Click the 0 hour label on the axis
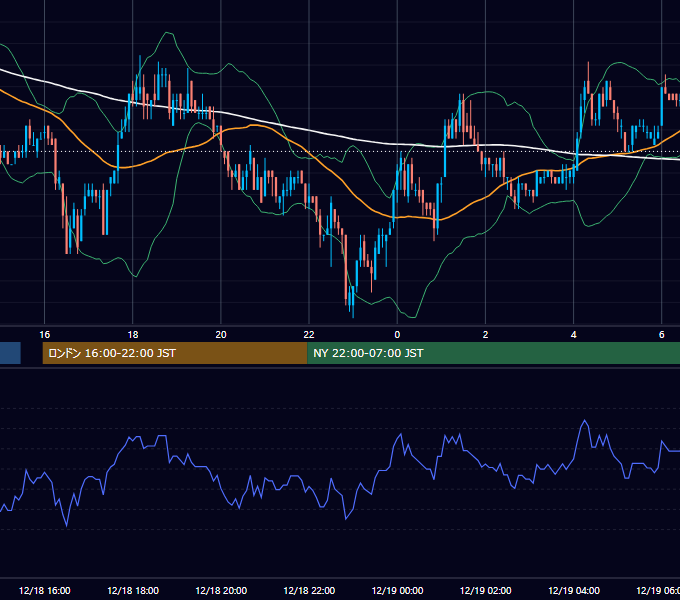This screenshot has width=680, height=600. pos(397,335)
